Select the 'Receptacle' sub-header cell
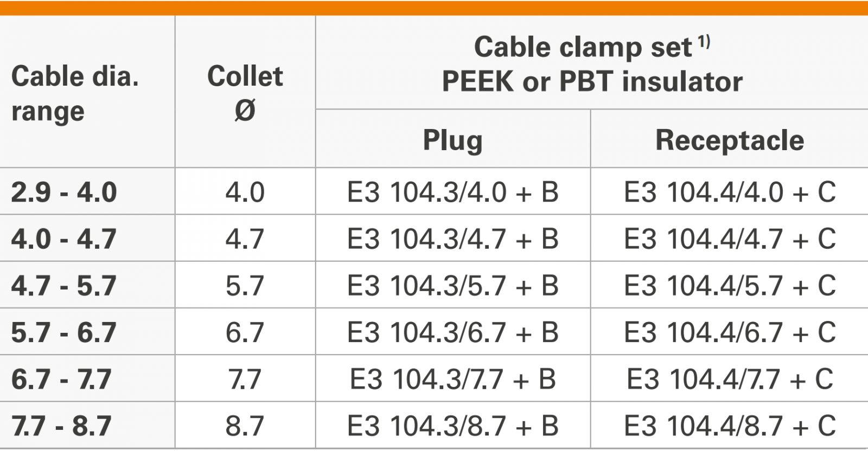The width and height of the screenshot is (868, 451). point(730,140)
